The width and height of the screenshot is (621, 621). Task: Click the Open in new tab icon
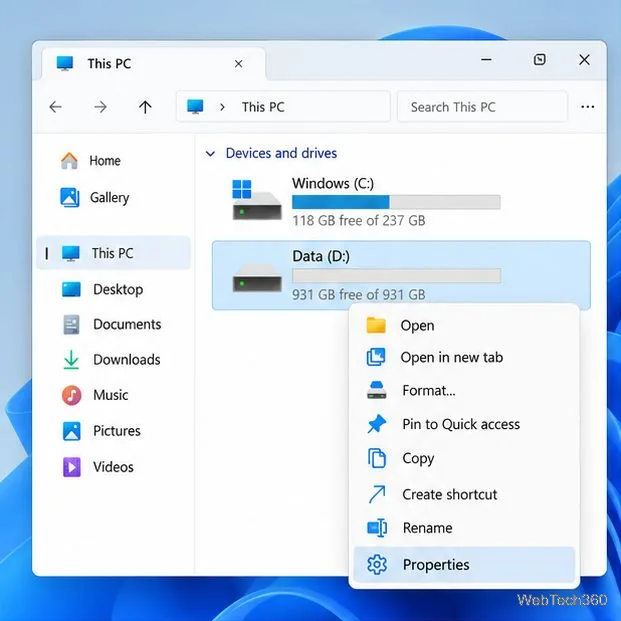376,357
